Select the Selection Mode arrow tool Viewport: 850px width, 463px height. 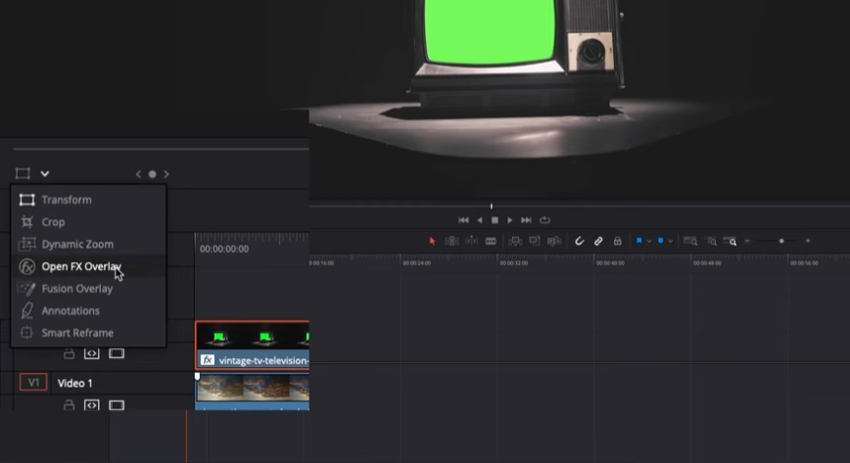pyautogui.click(x=432, y=241)
